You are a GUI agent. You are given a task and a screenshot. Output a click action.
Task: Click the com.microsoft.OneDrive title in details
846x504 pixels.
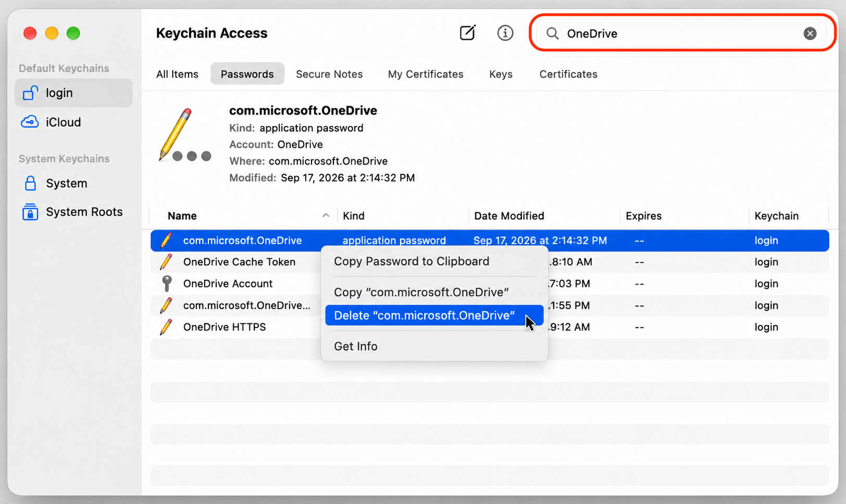303,110
